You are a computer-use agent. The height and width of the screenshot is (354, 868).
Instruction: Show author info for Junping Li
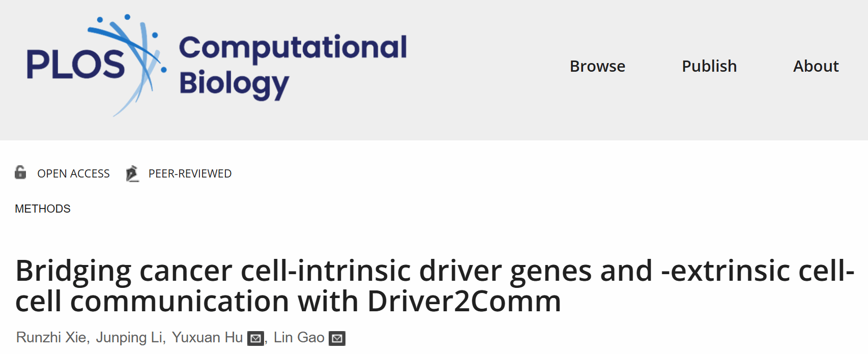129,338
